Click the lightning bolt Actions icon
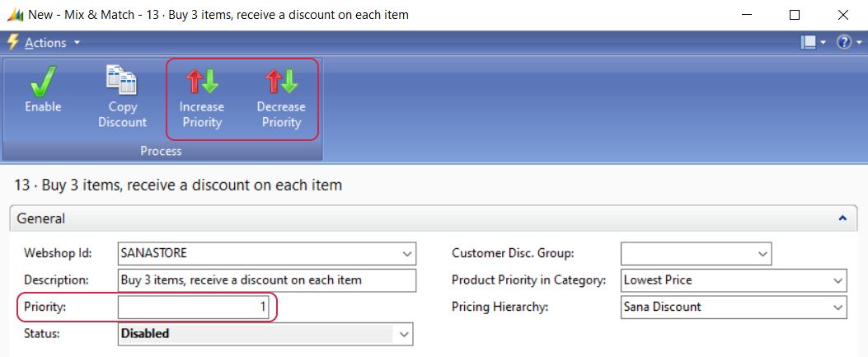 12,42
